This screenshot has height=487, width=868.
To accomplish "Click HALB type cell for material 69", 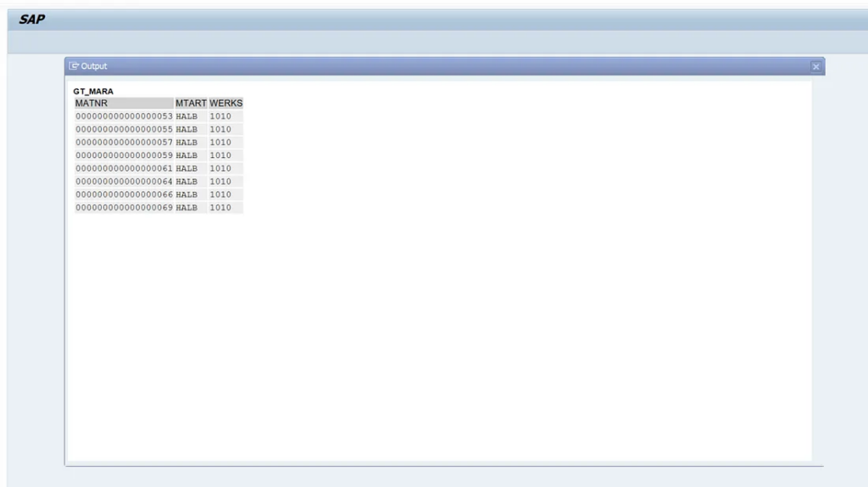I will (x=186, y=208).
